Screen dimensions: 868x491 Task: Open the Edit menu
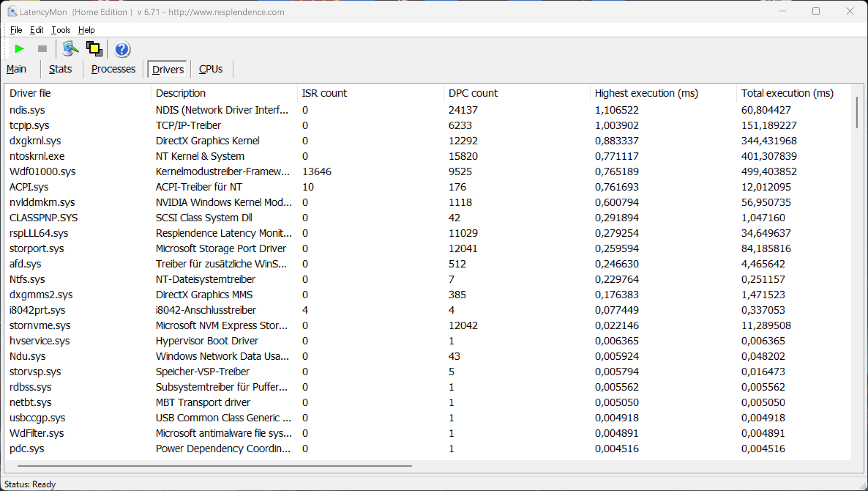click(37, 30)
